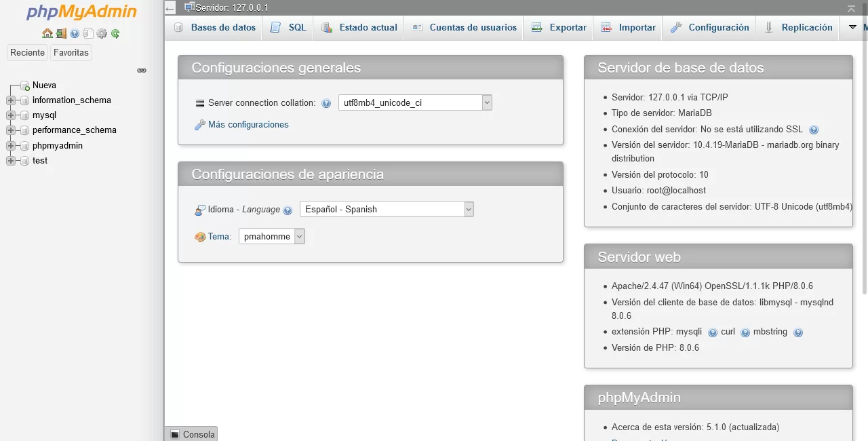Click the phpmyadmin database cylinder icon
The image size is (868, 441).
tap(25, 146)
